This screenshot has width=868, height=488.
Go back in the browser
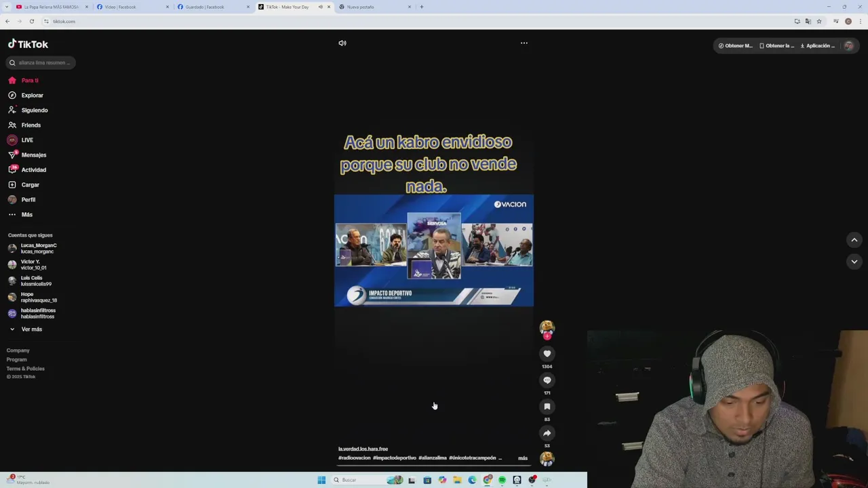(7, 21)
